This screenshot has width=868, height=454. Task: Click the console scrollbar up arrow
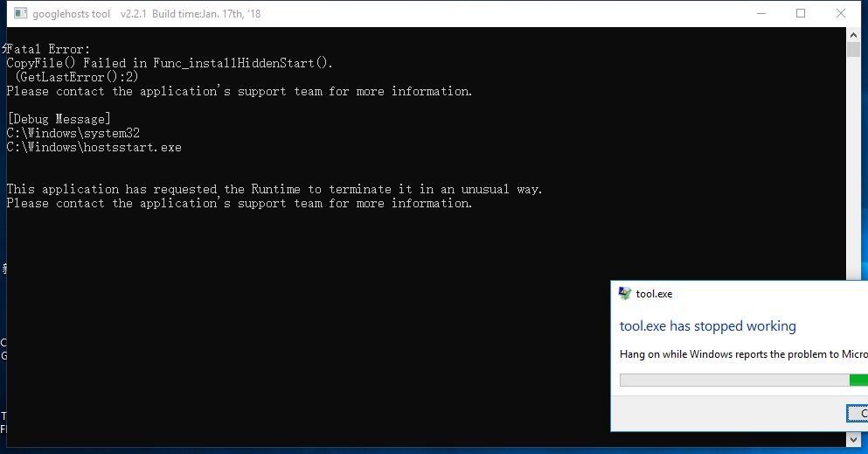coord(854,35)
